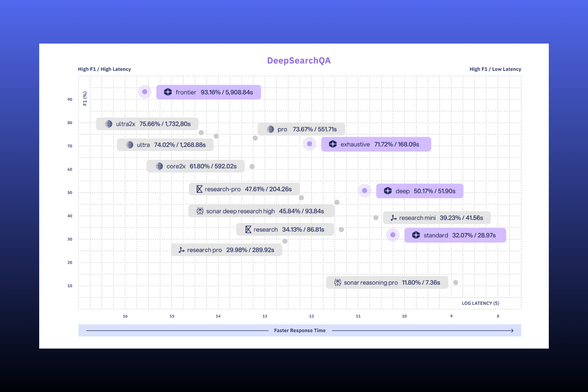Select the gray core2x data point

coord(252,167)
